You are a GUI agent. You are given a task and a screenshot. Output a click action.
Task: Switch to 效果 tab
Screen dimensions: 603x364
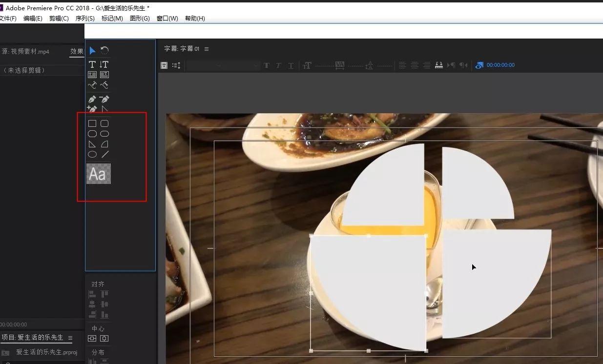click(77, 51)
